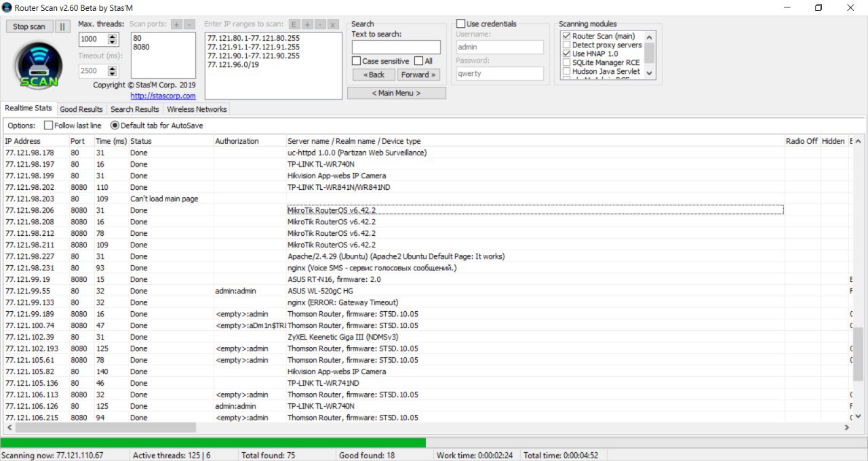Select row with IP 77.121.106.126

[x=427, y=406]
